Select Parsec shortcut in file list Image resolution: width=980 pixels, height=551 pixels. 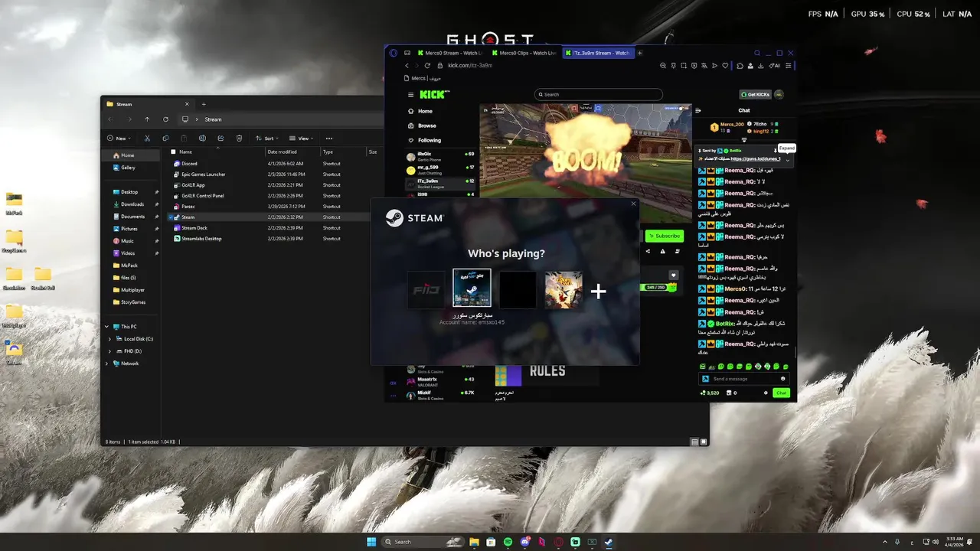pos(276,207)
